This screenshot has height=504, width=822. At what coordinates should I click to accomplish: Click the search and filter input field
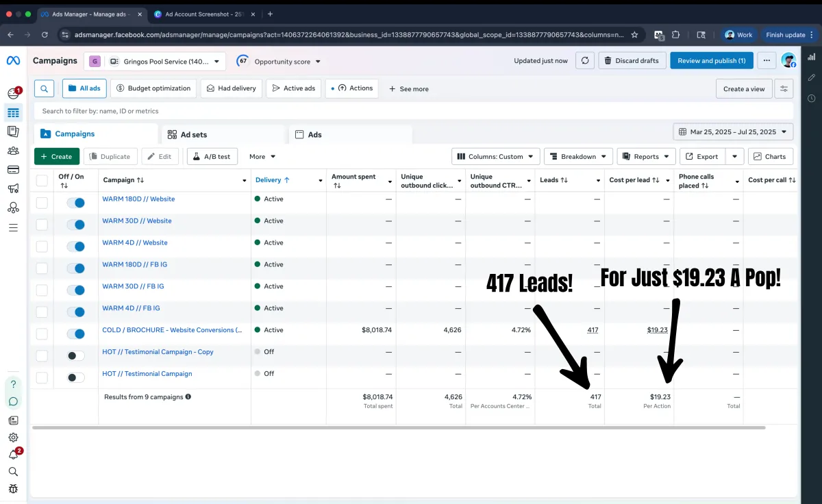click(x=411, y=111)
